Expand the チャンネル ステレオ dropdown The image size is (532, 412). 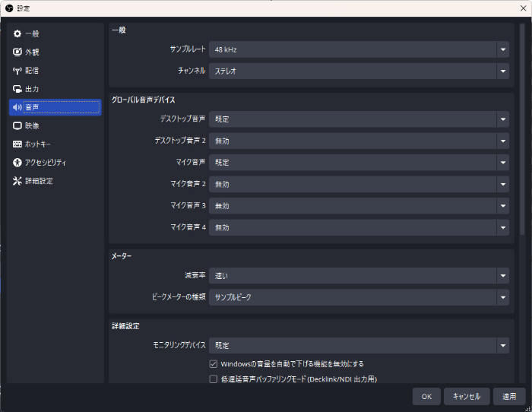pyautogui.click(x=359, y=71)
